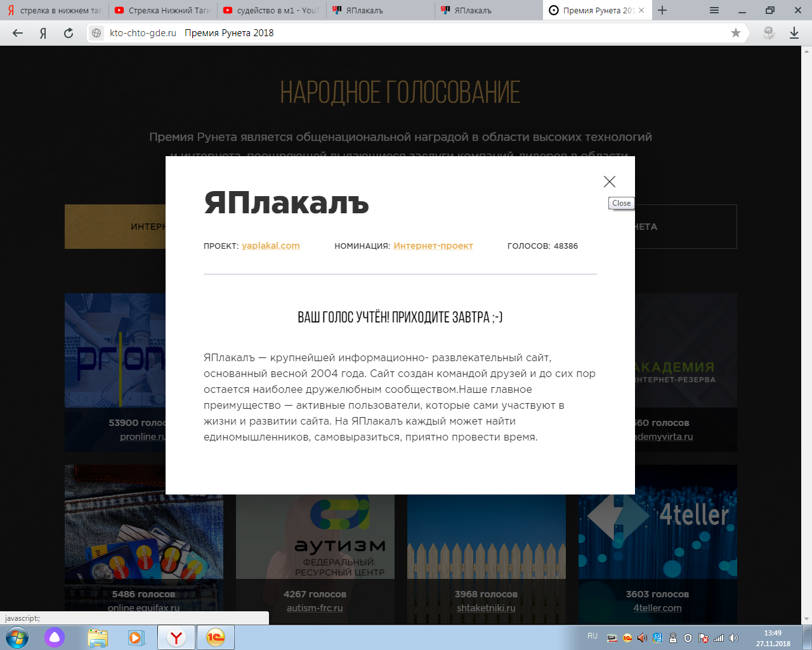Focus the address bar showing kto-chto-gde.ru
This screenshot has height=650, width=812.
419,33
